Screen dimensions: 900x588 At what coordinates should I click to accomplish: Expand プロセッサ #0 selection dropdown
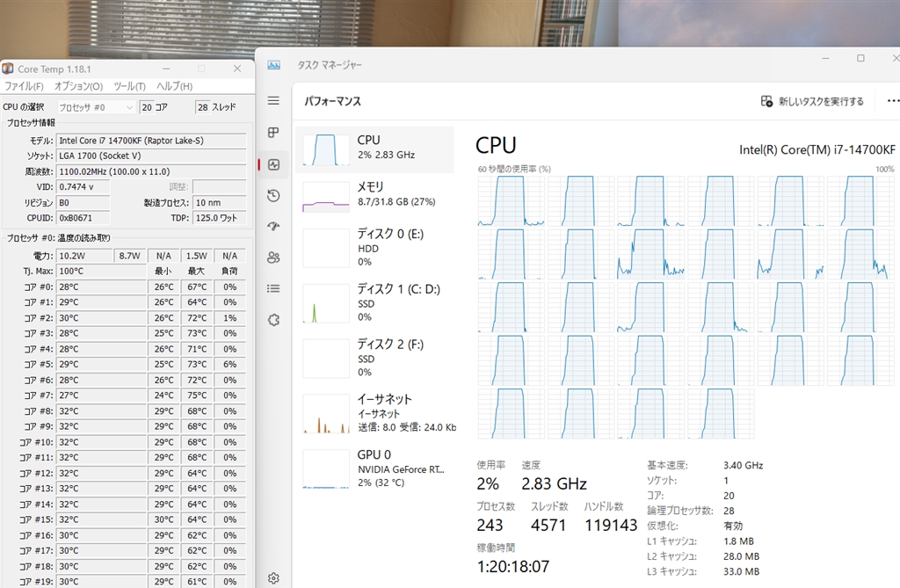(x=97, y=107)
